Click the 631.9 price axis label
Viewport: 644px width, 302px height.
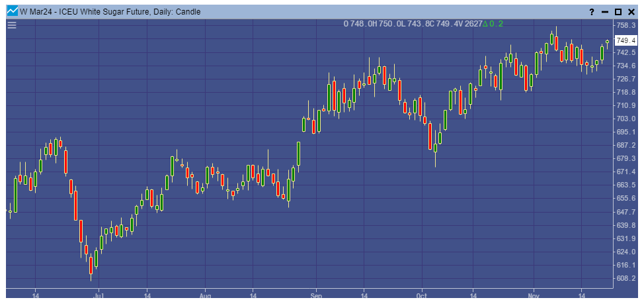point(625,238)
